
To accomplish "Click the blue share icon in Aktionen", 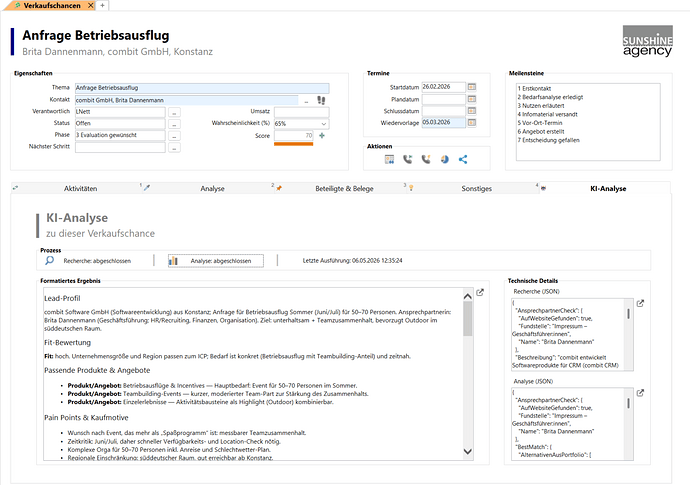I will point(463,159).
